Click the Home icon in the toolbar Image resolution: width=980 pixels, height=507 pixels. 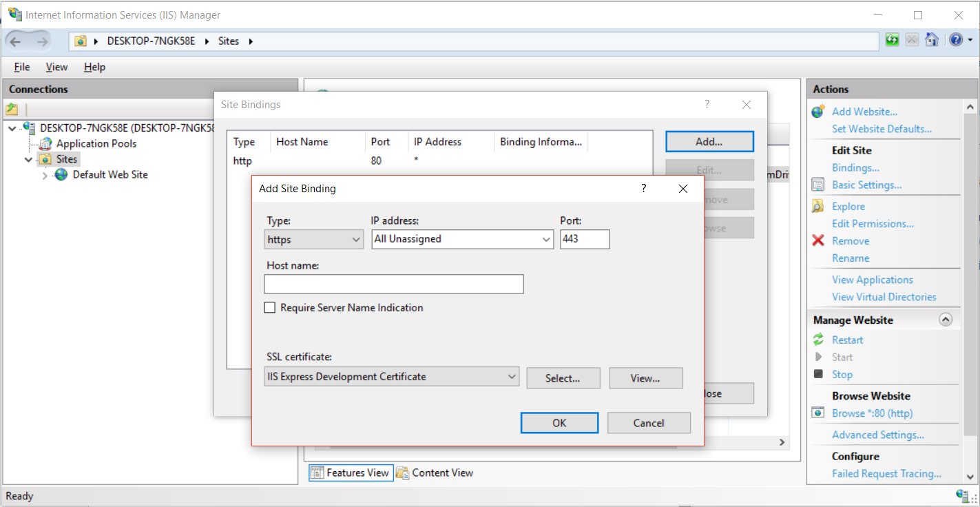point(932,40)
